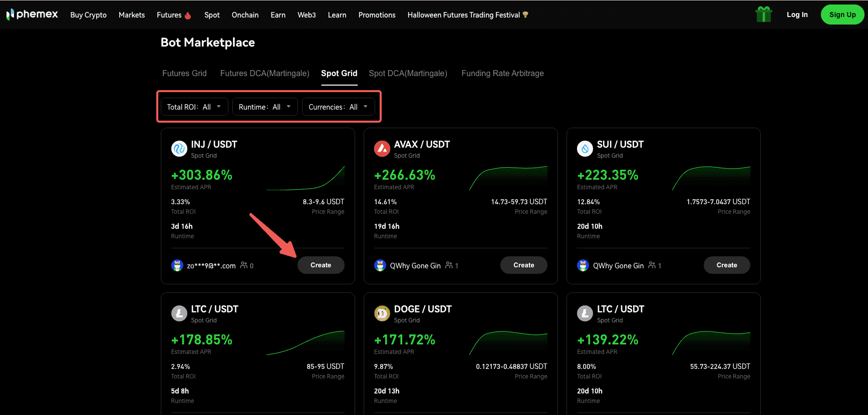
Task: Open Halloween Futures Trading Festival link
Action: point(467,15)
